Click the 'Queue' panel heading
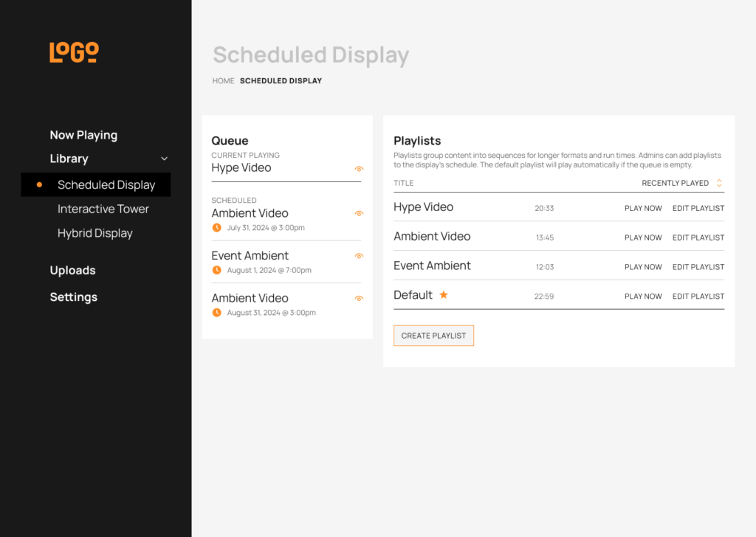This screenshot has width=756, height=537. 230,141
